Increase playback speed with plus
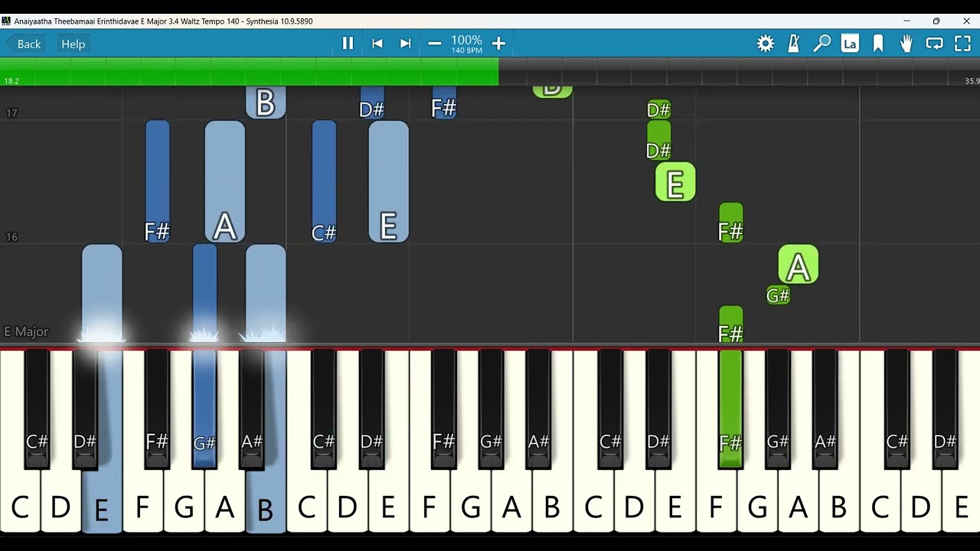The image size is (980, 551). (x=498, y=44)
